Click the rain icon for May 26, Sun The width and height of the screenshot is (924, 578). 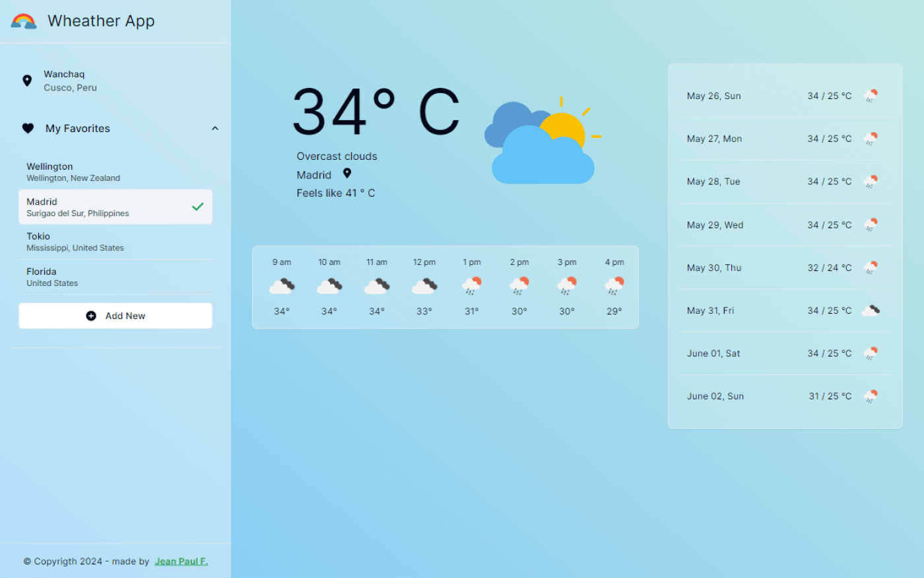tap(871, 95)
